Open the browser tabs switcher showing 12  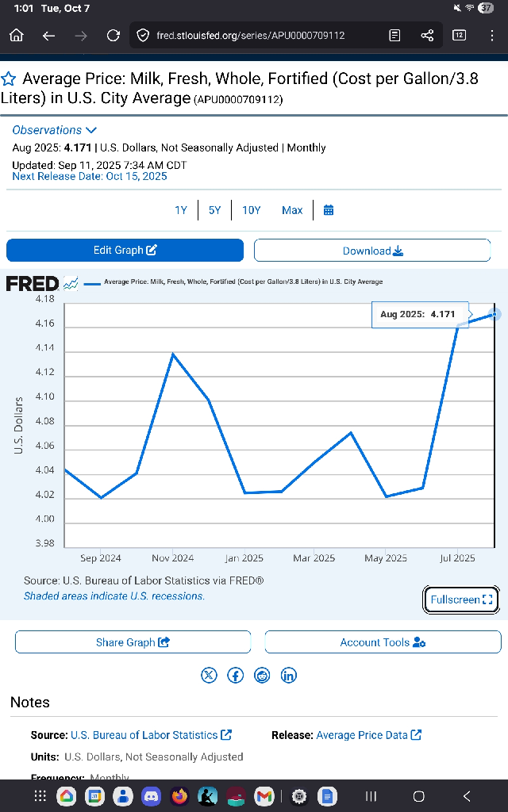point(459,35)
